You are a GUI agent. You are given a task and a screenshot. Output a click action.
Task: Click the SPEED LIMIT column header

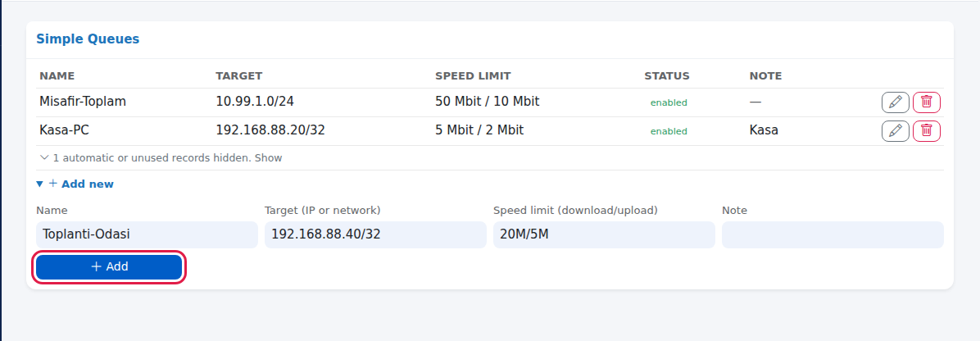pos(473,75)
